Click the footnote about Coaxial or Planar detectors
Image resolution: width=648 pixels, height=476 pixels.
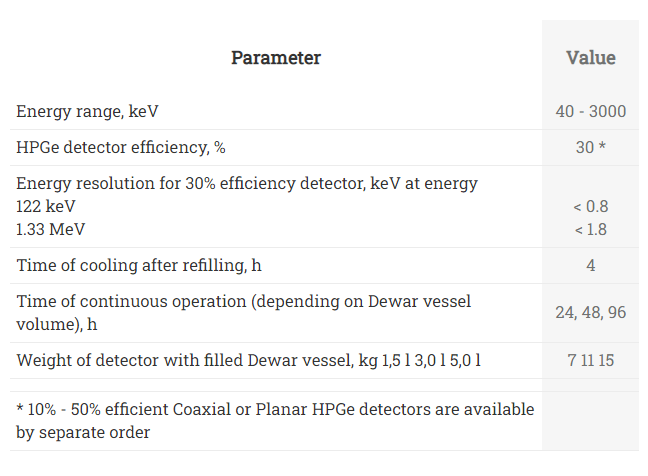point(275,421)
